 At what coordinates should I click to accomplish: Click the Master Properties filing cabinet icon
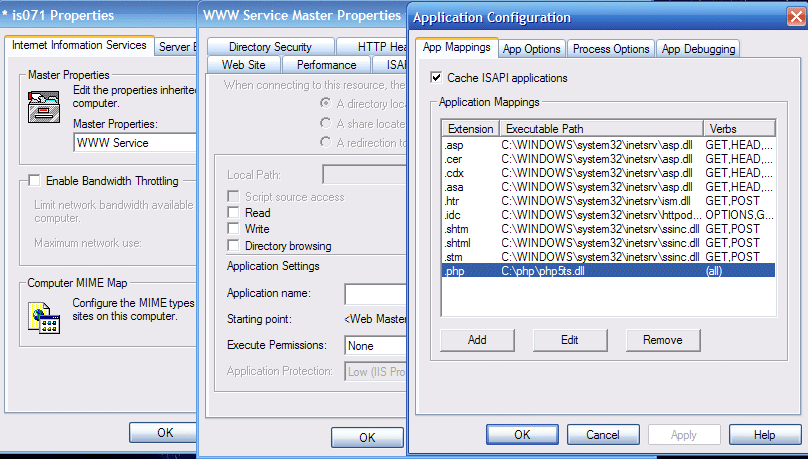(x=44, y=107)
